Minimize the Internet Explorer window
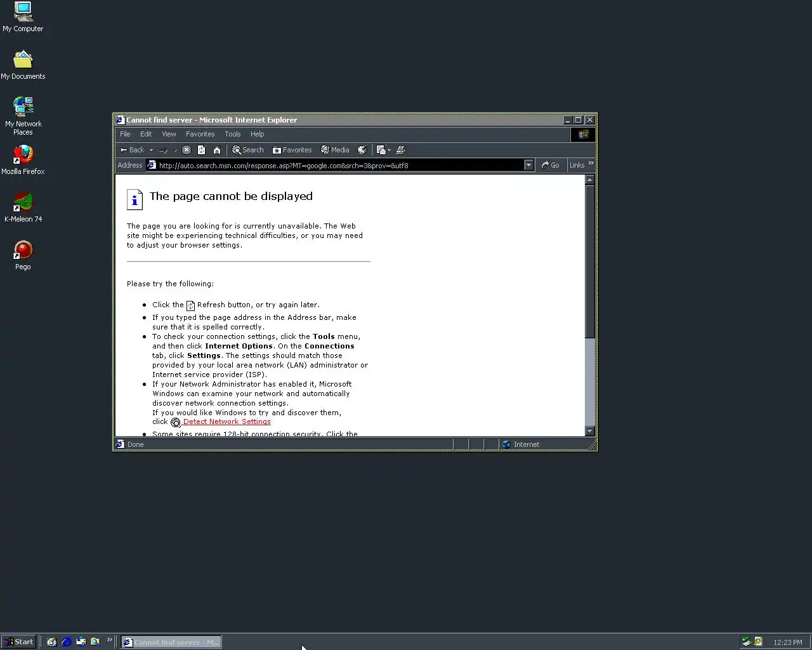 pyautogui.click(x=568, y=120)
